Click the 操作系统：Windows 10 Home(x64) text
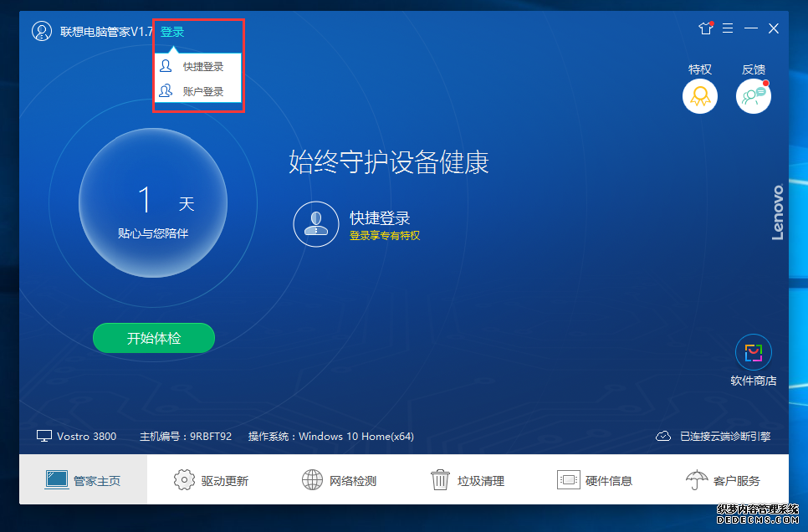The width and height of the screenshot is (808, 532). pyautogui.click(x=331, y=436)
